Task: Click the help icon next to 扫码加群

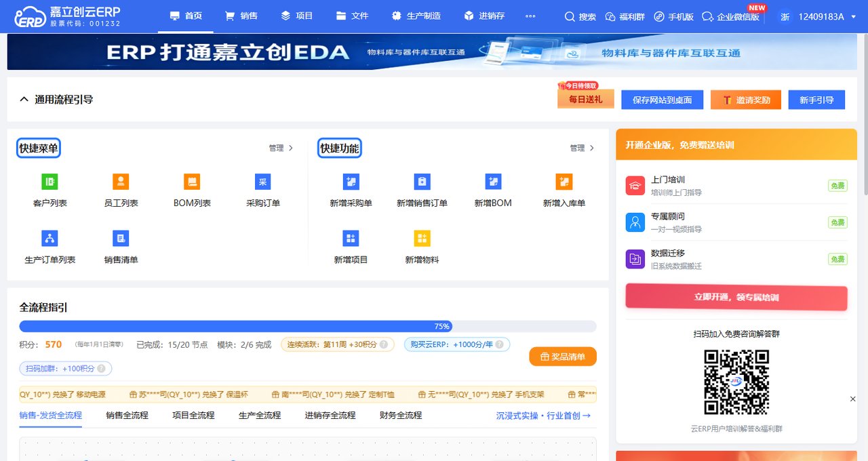Action: pos(101,369)
